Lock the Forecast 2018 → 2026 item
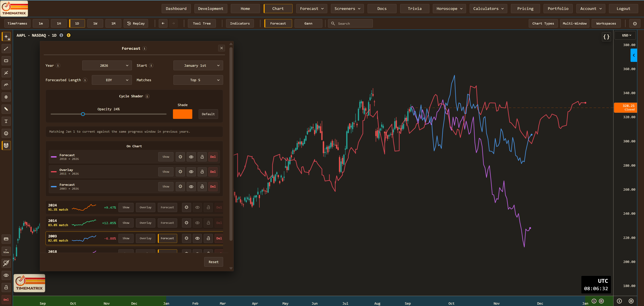 click(x=202, y=157)
